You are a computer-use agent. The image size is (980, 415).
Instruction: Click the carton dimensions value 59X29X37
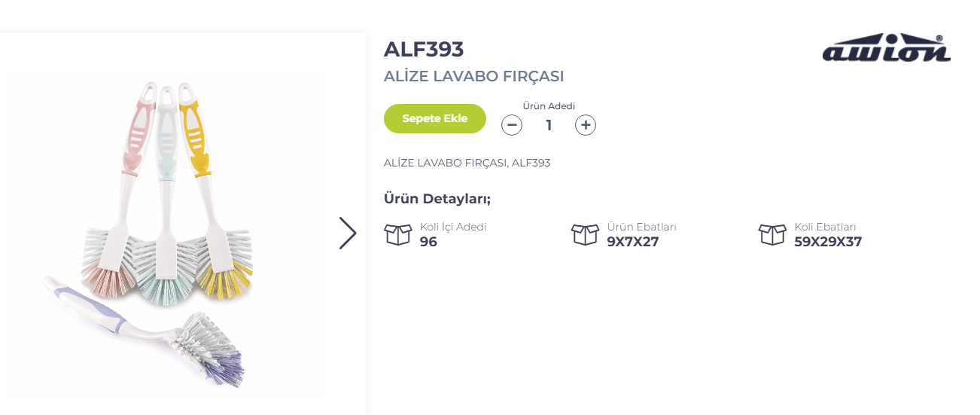(x=828, y=242)
